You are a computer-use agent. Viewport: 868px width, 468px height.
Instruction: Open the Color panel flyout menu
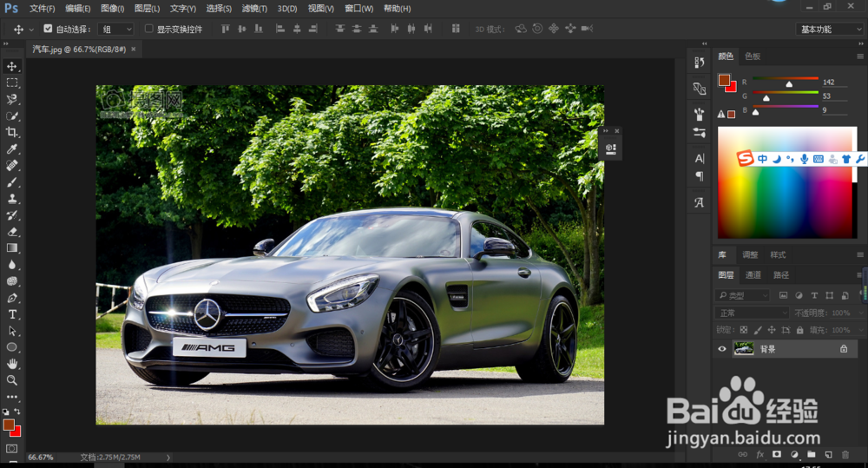[x=859, y=56]
